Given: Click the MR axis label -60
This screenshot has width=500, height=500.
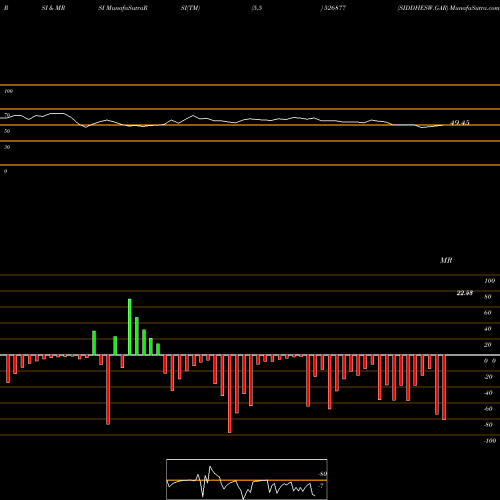Looking at the screenshot, I should [488, 409].
